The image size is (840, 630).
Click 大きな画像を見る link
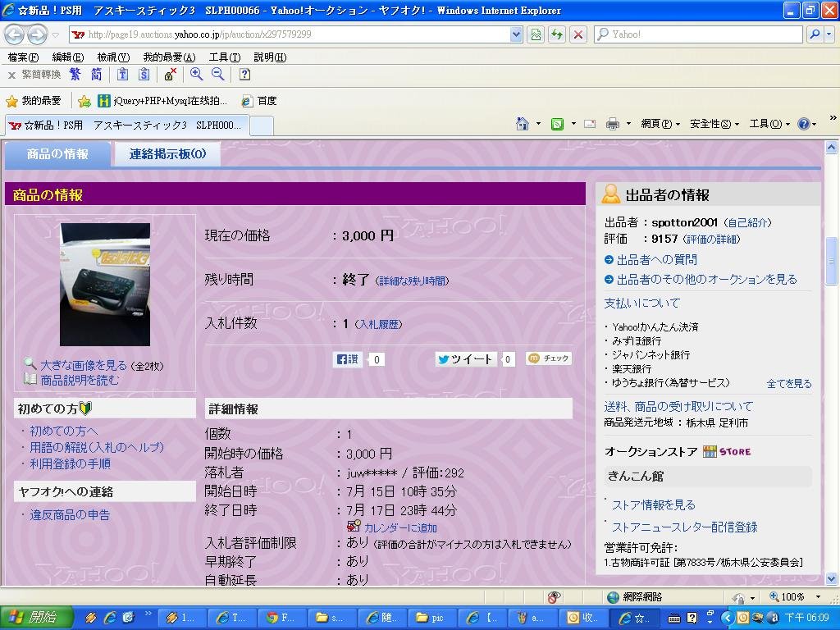[x=84, y=365]
